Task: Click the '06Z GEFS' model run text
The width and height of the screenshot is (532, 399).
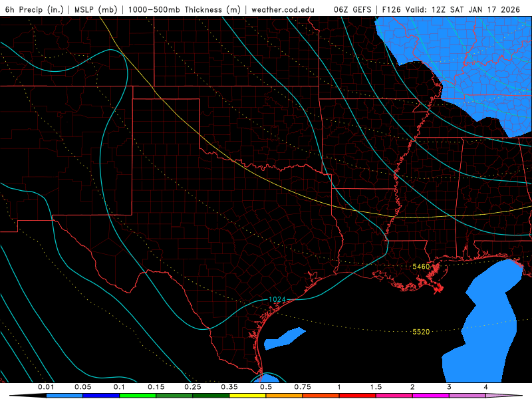Action: [352, 9]
